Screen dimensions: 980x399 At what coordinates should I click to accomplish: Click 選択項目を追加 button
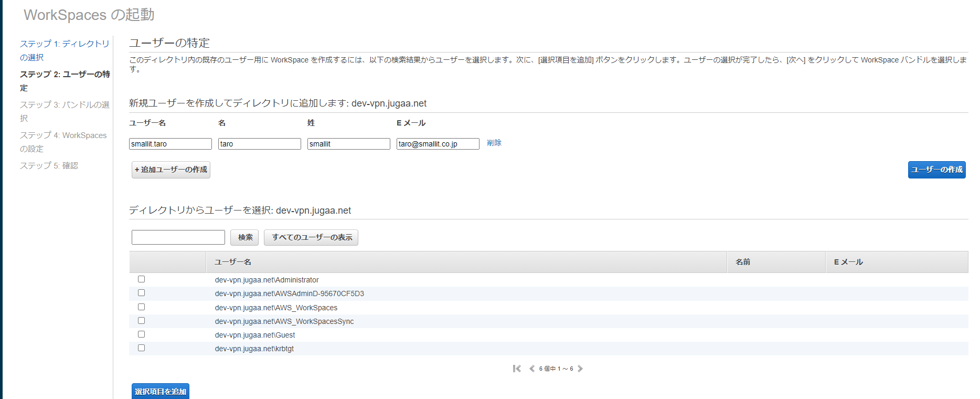(161, 391)
